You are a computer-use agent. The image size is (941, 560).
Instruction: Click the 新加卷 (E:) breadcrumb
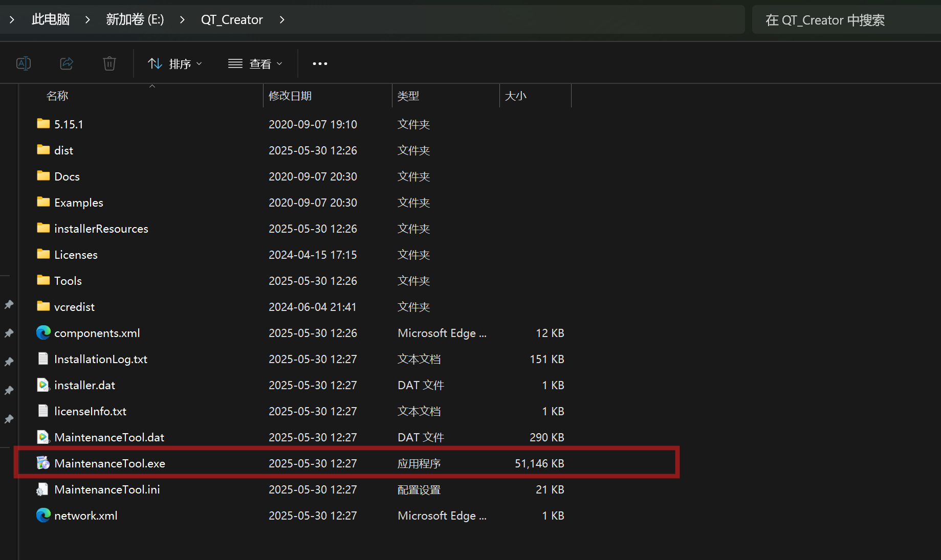pyautogui.click(x=135, y=19)
